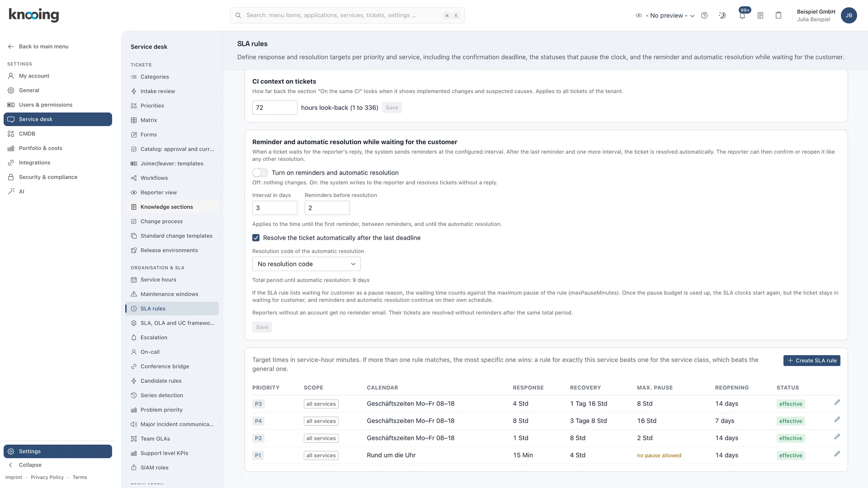Uncheck Resolve the ticket automatically checkbox
Image resolution: width=868 pixels, height=488 pixels.
256,238
